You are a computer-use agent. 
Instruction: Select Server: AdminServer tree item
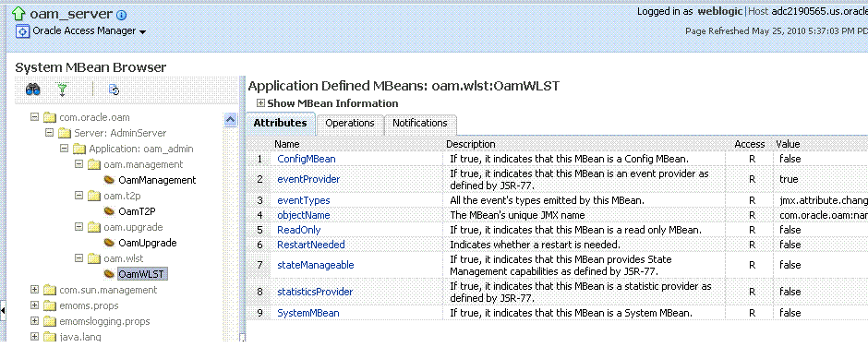120,133
